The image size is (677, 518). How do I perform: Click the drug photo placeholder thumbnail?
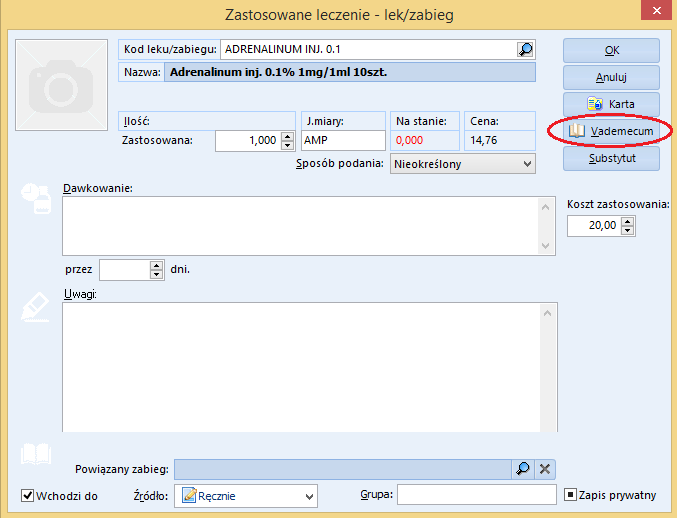61,85
